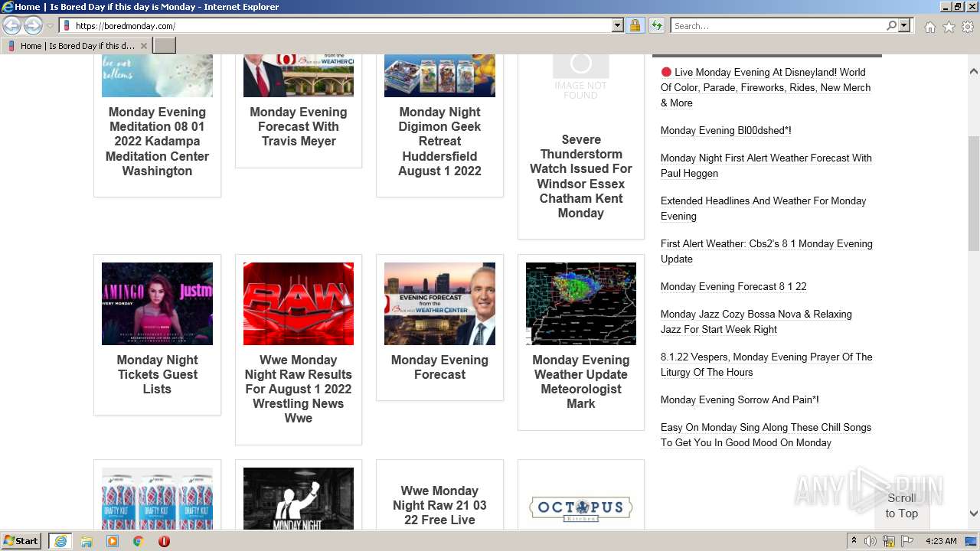Click the 4:23 AM taskbar clock
Viewport: 980px width, 551px height.
coord(941,541)
